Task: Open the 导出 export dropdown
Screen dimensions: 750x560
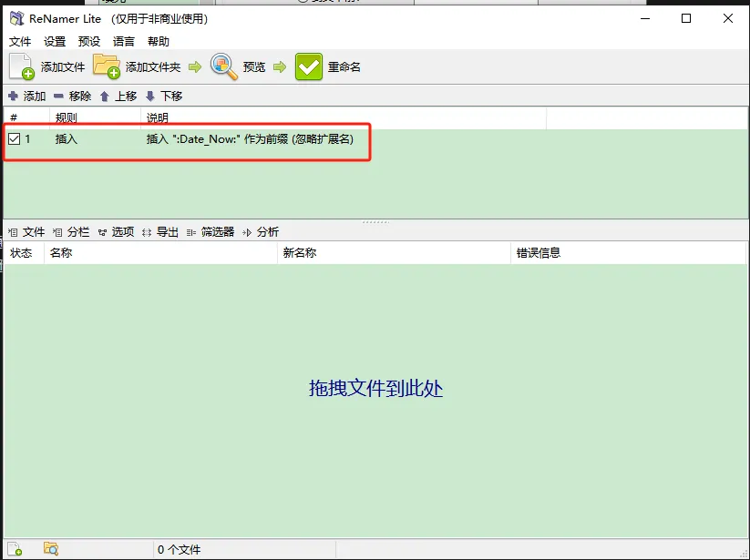Action: coord(160,232)
